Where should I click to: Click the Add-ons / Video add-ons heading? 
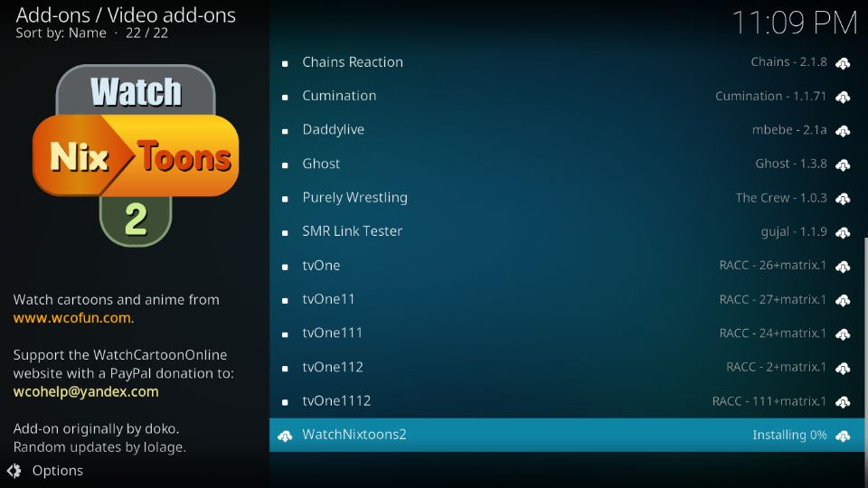126,15
